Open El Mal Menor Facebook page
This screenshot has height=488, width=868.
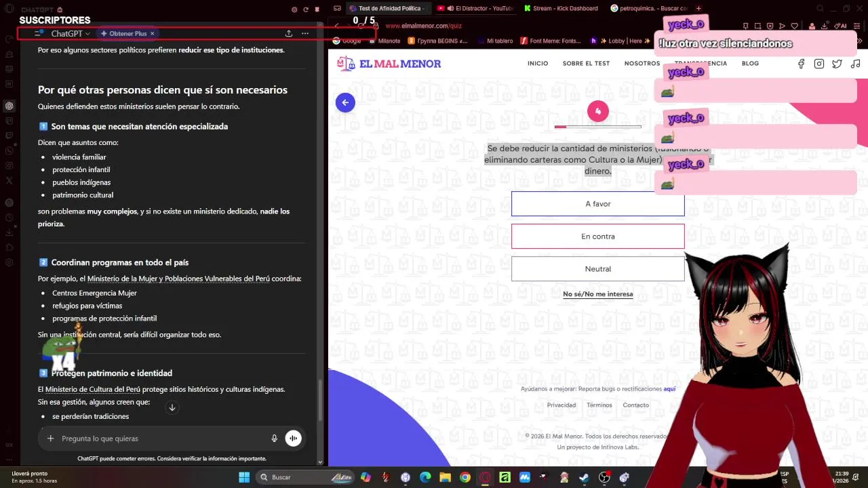801,64
